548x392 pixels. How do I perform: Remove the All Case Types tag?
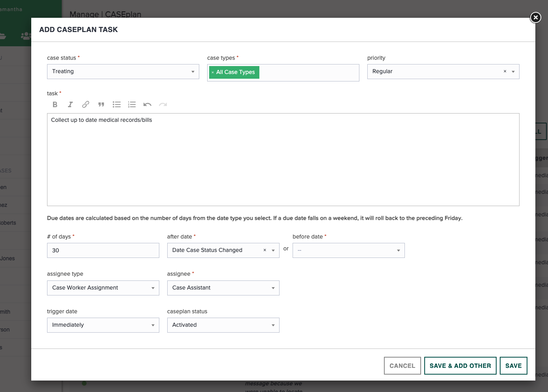[213, 72]
